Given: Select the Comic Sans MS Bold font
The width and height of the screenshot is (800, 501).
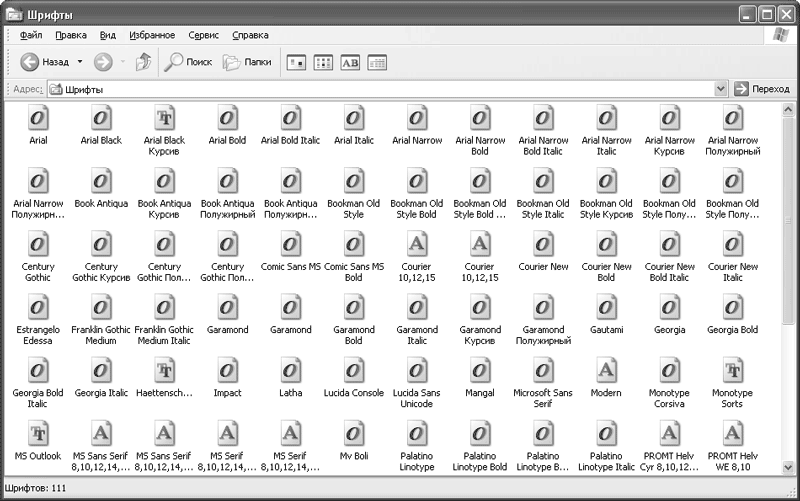Looking at the screenshot, I should click(x=354, y=257).
